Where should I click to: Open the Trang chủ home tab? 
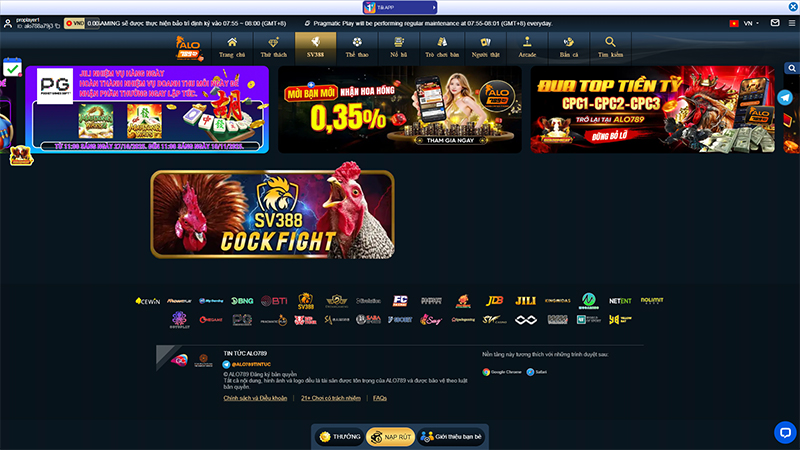[x=232, y=45]
